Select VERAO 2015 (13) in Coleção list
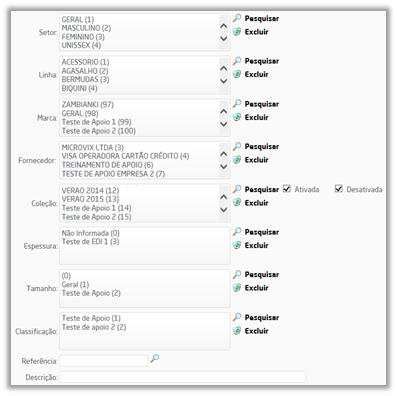Screen dimensions: 397x396 [x=90, y=199]
